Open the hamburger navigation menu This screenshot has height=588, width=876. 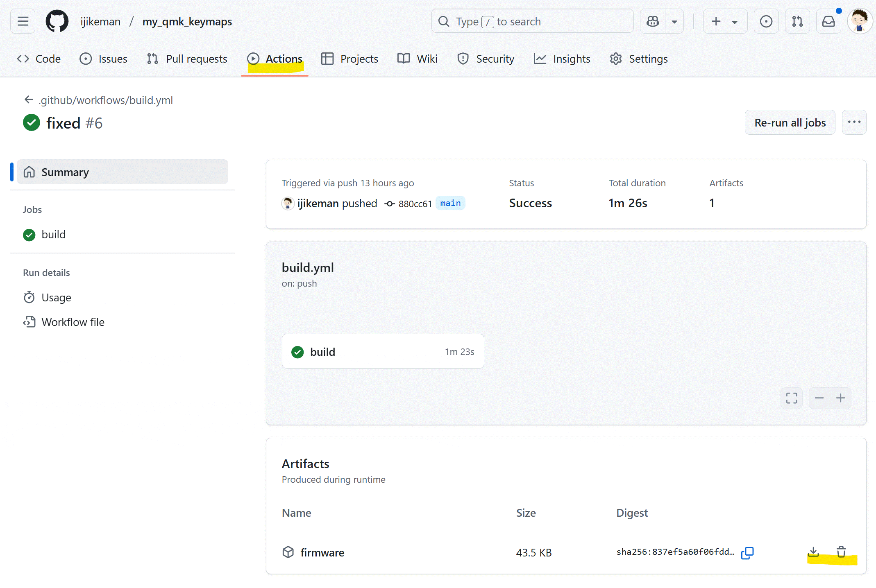(22, 21)
